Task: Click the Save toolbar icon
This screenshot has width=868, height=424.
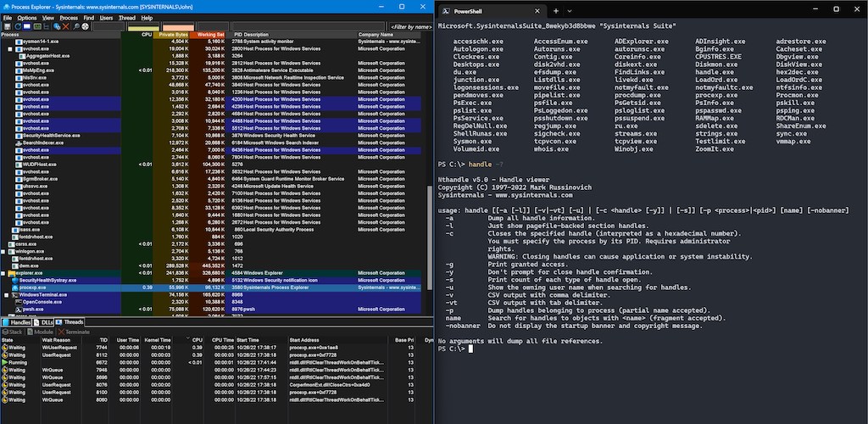Action: (x=7, y=26)
